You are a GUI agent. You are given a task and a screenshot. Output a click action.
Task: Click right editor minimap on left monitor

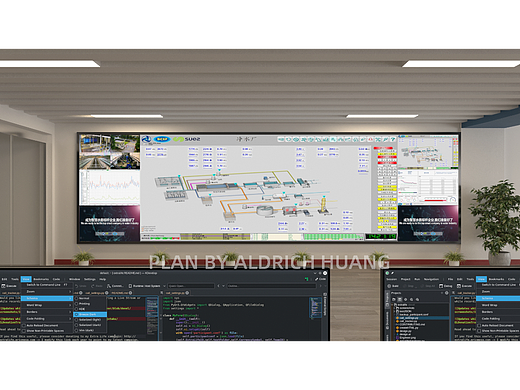[x=315, y=307]
